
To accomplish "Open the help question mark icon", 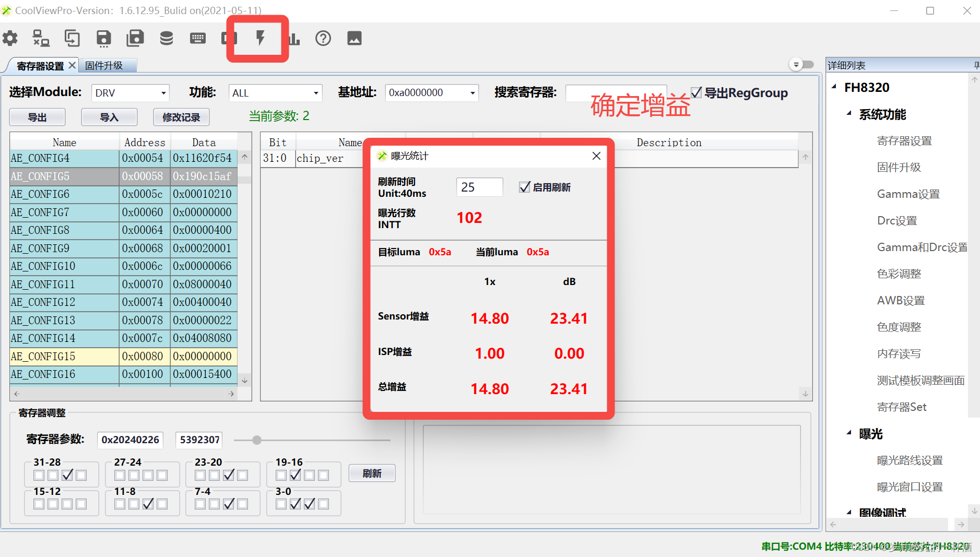I will (323, 38).
